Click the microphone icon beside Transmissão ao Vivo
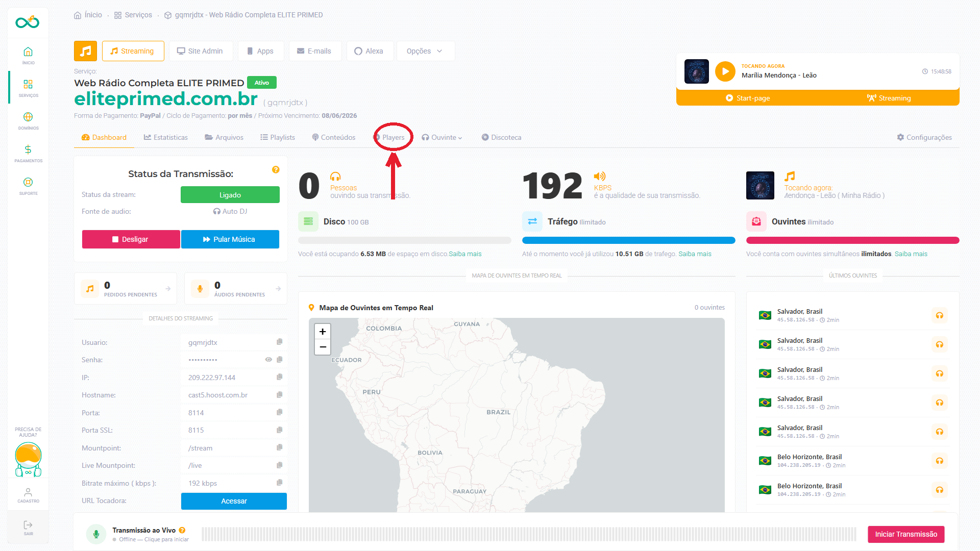 [96, 534]
